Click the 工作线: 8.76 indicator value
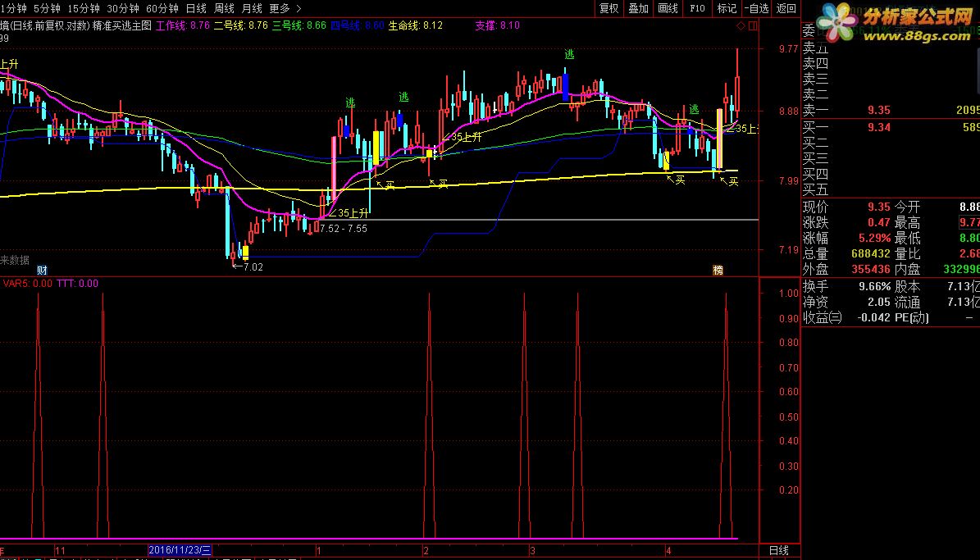 (x=183, y=25)
